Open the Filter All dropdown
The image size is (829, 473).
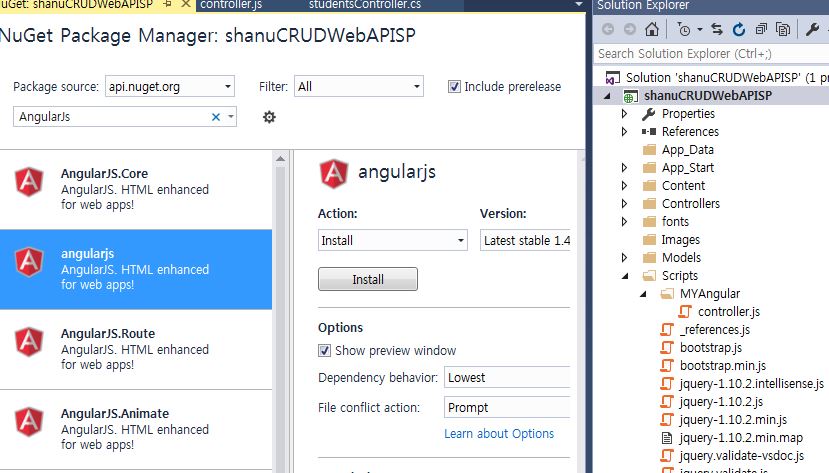[x=359, y=86]
